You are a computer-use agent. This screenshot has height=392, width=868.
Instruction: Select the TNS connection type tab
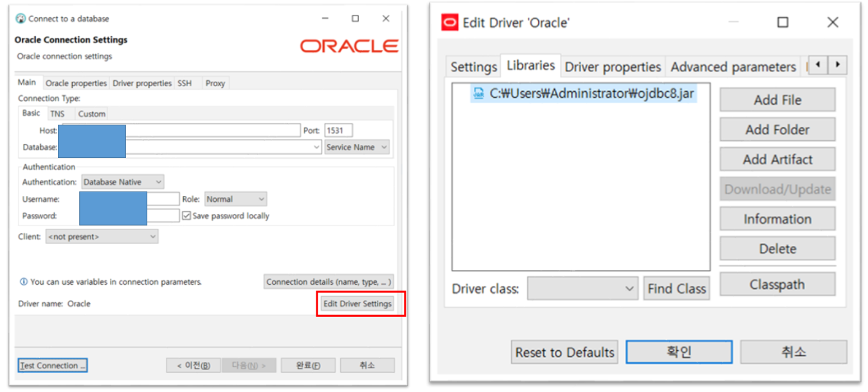coord(57,114)
